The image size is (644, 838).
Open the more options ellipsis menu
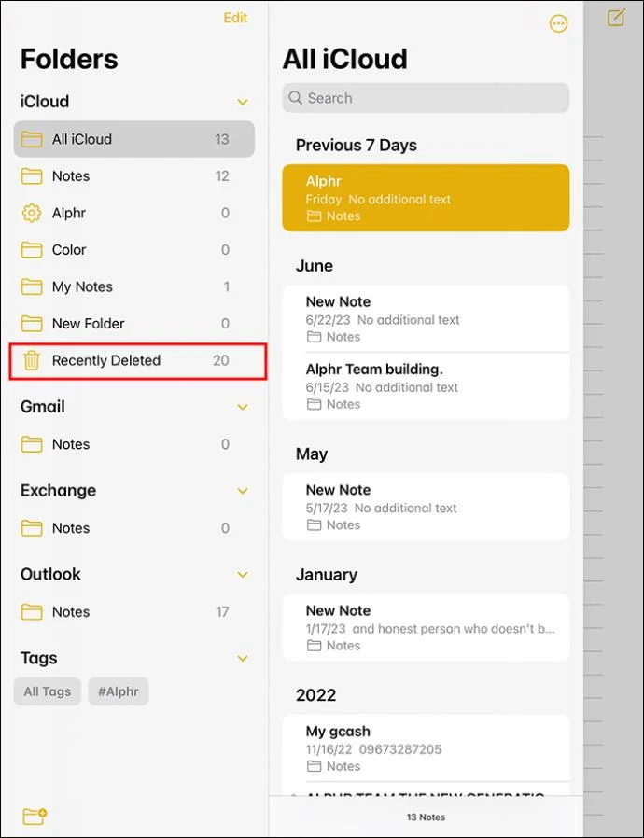point(558,23)
